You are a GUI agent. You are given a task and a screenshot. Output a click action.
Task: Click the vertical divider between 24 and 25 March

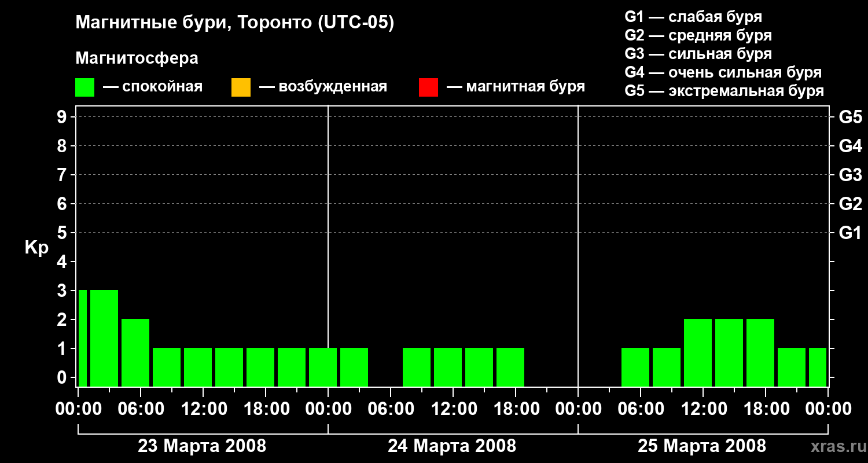[x=578, y=246]
